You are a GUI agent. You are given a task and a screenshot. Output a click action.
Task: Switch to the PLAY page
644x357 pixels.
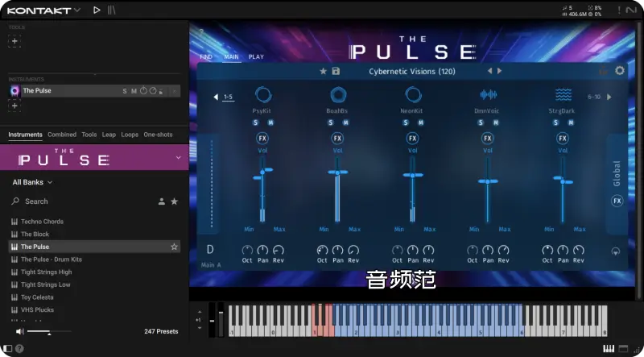tap(256, 57)
